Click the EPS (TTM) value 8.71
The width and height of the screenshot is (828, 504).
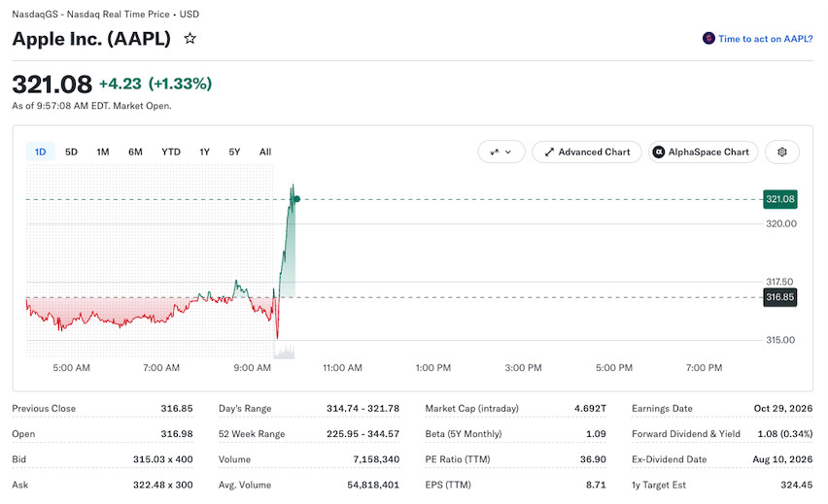596,485
